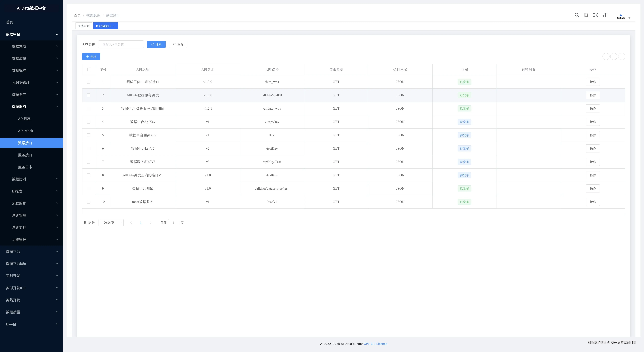Open the GPL-3.0 License link

[x=375, y=344]
